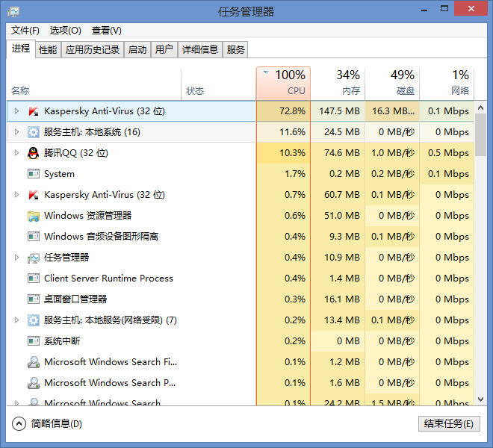Click the gear icon of 服务主机: 本地服务(网络受限)

pos(34,320)
